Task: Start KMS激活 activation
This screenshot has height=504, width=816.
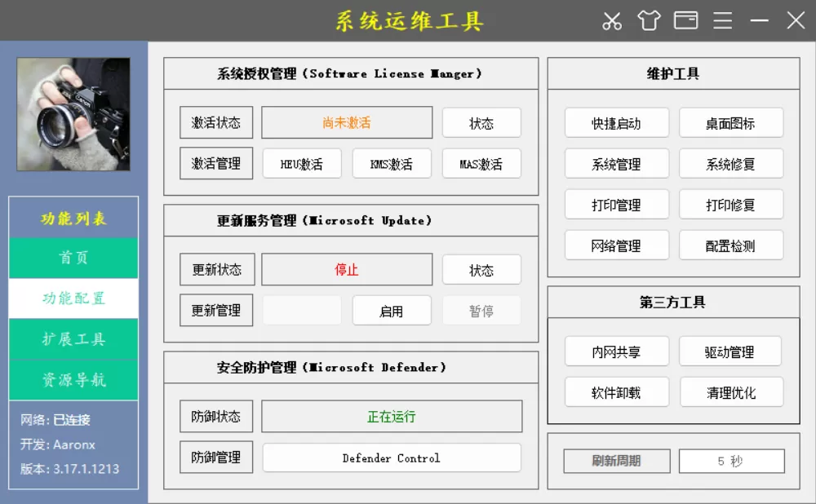Action: tap(392, 163)
